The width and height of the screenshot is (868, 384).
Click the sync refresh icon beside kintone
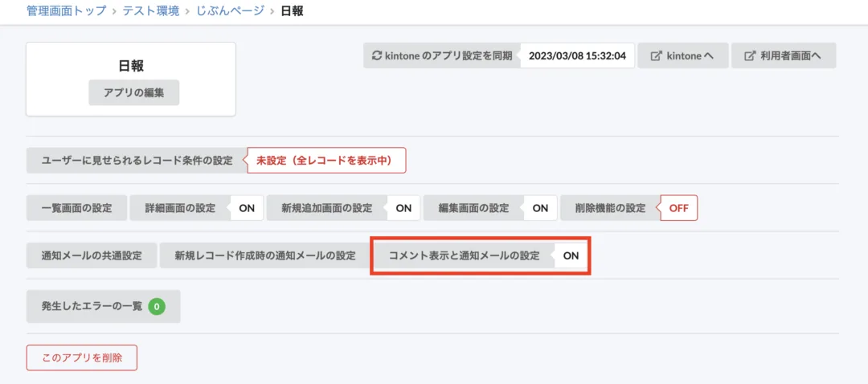pos(377,55)
